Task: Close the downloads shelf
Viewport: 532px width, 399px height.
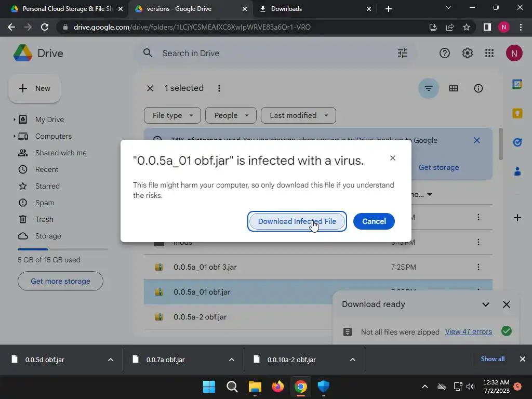Action: point(523,358)
